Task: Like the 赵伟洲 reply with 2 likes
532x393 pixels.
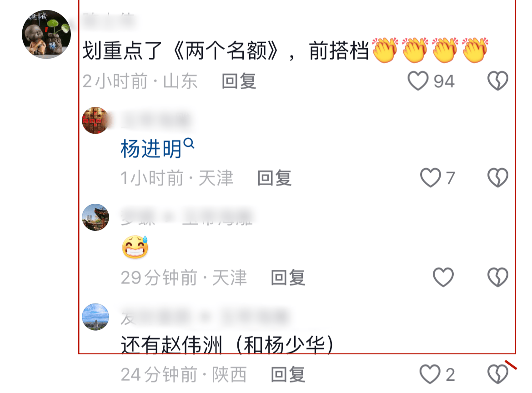Action: click(430, 374)
